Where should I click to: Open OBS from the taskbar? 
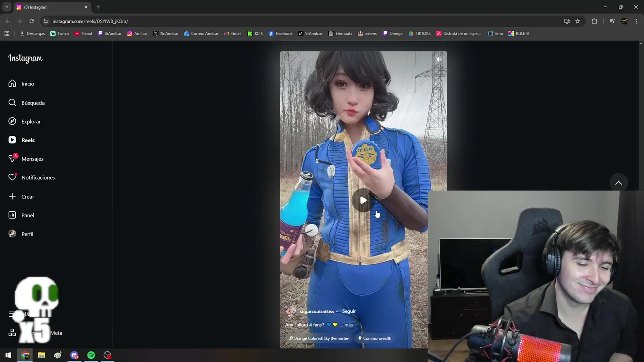(107, 355)
